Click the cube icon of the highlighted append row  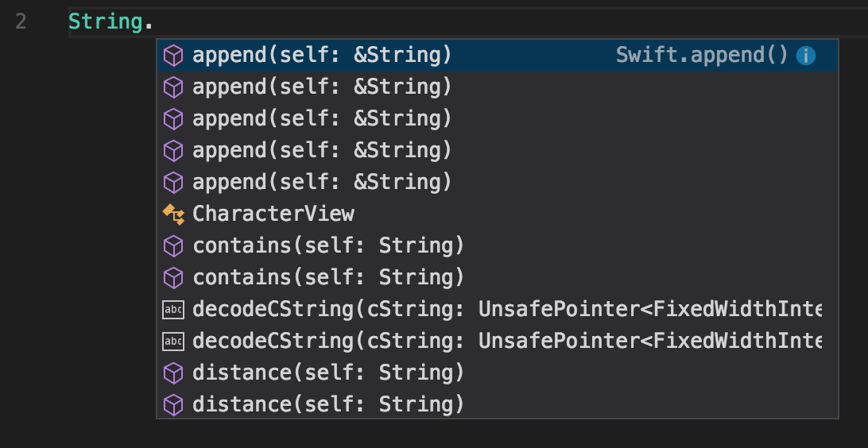tap(173, 56)
